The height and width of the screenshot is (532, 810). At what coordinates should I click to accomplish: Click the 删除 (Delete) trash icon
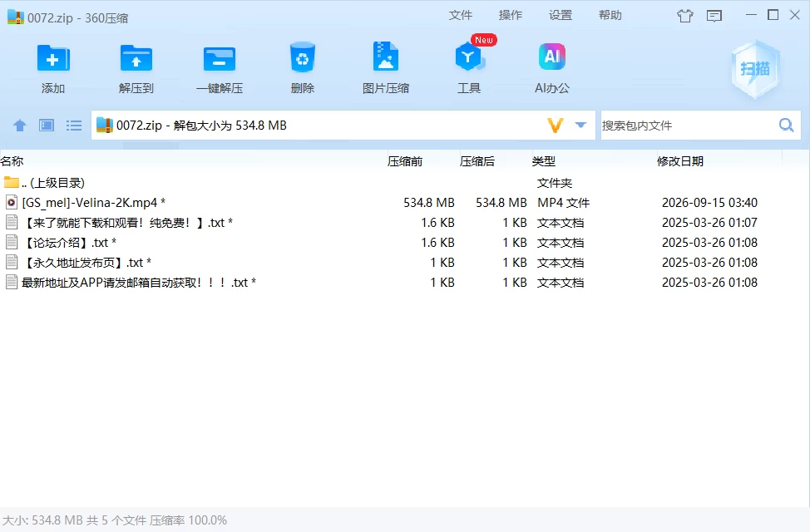[303, 58]
